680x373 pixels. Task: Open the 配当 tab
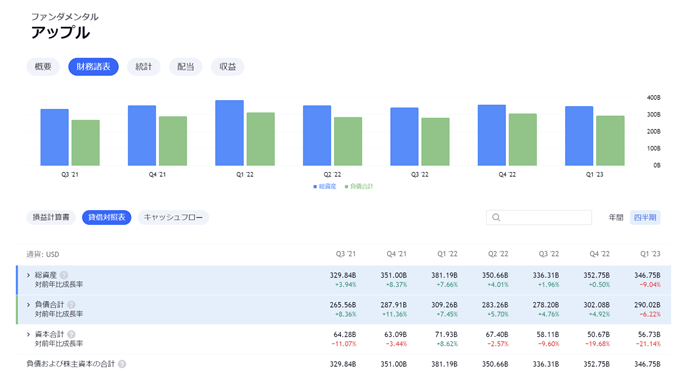pyautogui.click(x=186, y=67)
